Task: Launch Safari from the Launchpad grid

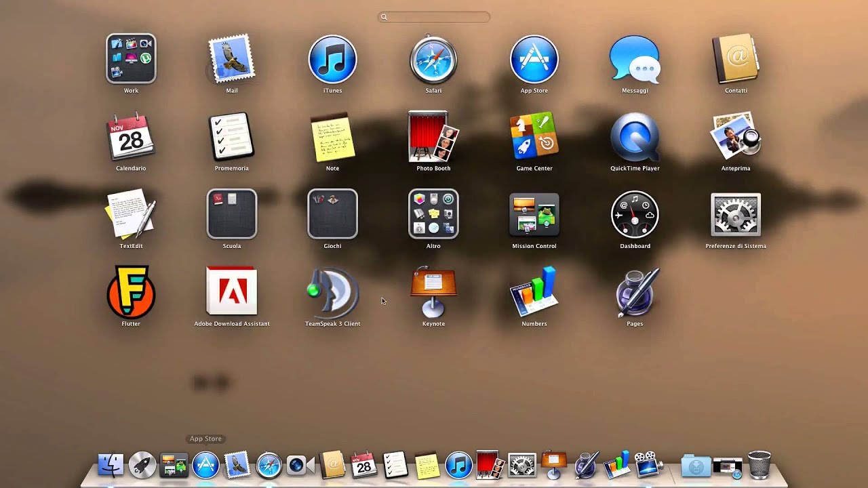Action: pos(433,60)
